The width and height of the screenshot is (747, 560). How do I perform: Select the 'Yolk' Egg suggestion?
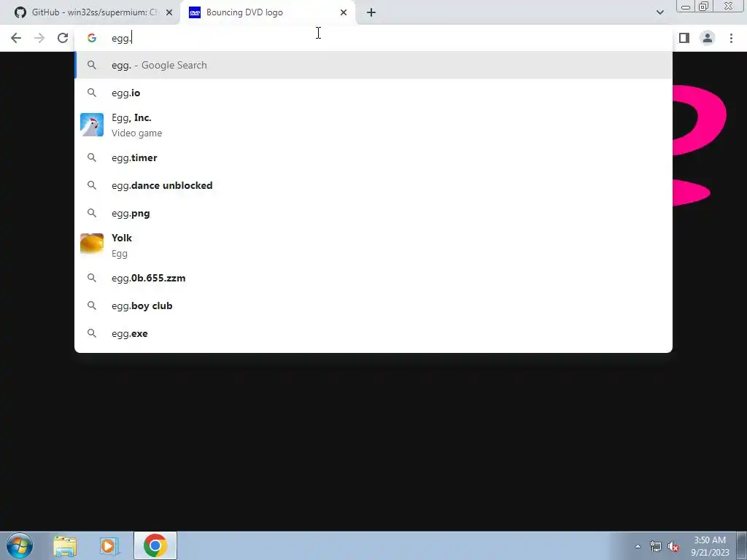[373, 245]
